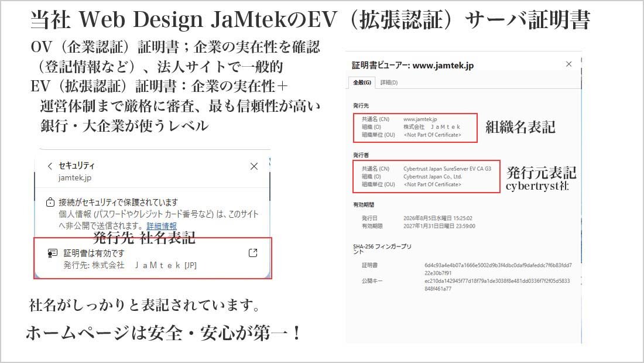
Task: Click Cybertrust Japan SureServer EV CA G3
Action: pos(447,169)
